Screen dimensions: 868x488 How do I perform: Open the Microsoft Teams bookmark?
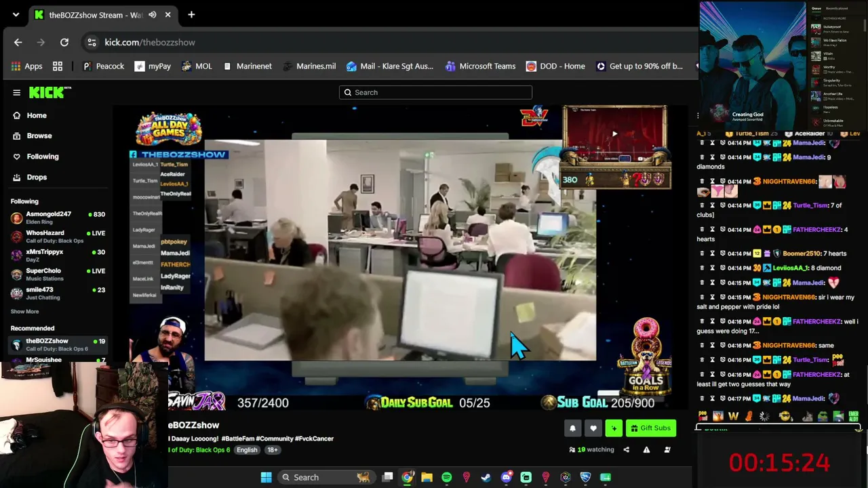click(481, 66)
